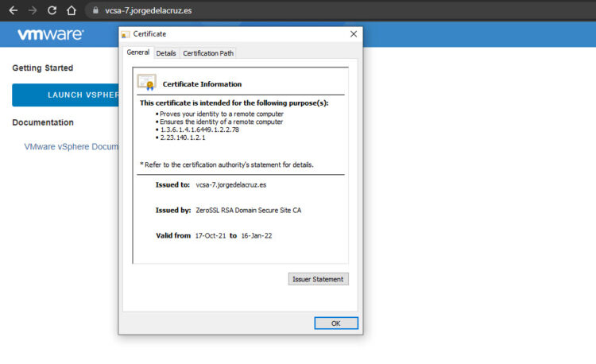The height and width of the screenshot is (364, 596).
Task: Click the Certificate Information heading
Action: pyautogui.click(x=202, y=84)
